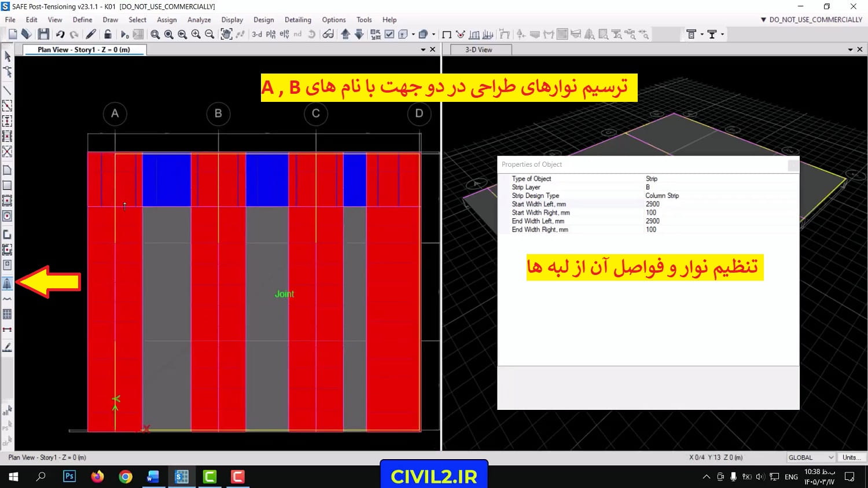This screenshot has width=868, height=488.
Task: Run analysis with the play icon
Action: [x=124, y=34]
